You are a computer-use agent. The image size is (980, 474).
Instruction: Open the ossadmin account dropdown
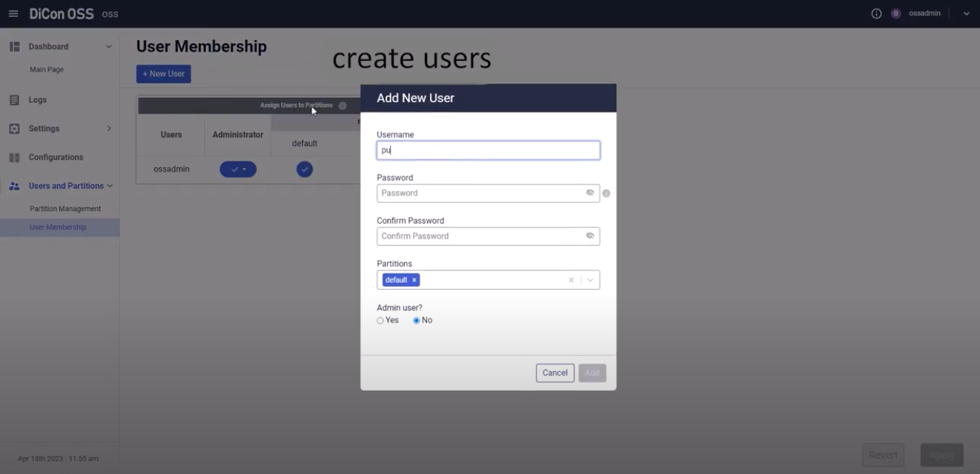point(966,14)
